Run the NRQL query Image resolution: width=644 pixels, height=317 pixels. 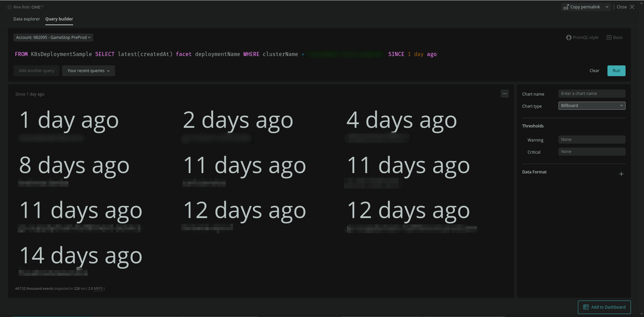(x=616, y=71)
